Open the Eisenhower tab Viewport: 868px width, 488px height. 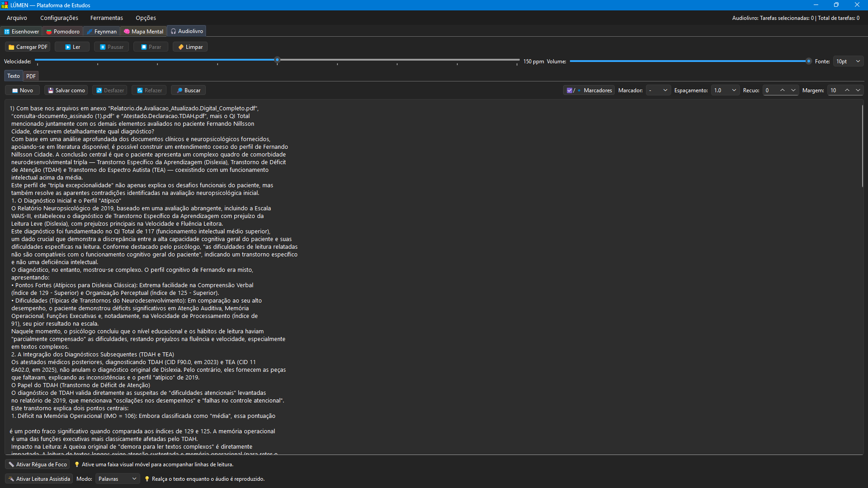[x=21, y=32]
